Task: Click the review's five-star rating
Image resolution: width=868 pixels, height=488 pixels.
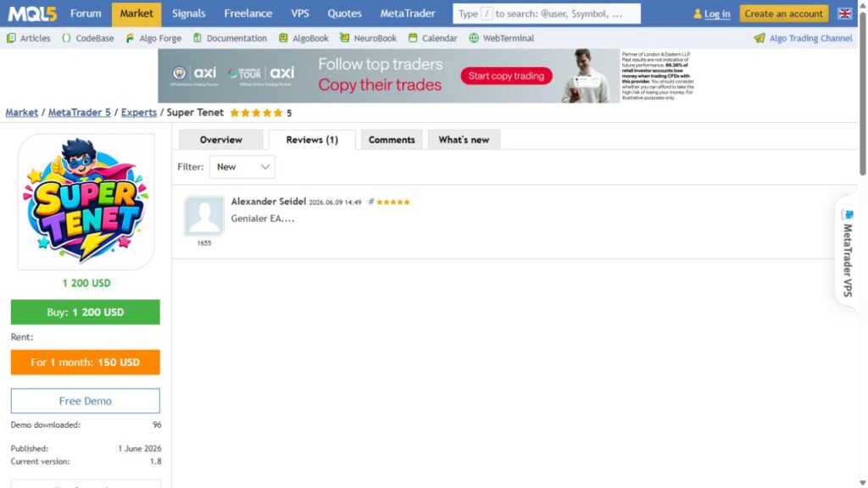Action: tap(393, 202)
